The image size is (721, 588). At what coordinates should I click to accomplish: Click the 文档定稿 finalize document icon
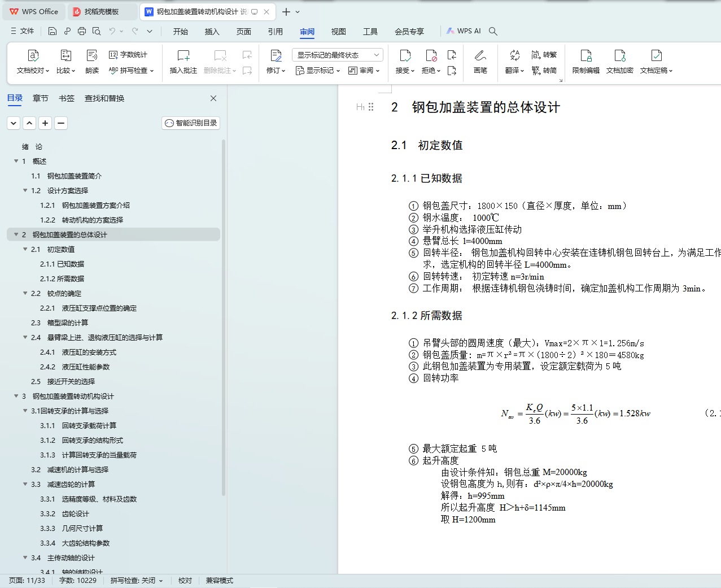[657, 55]
